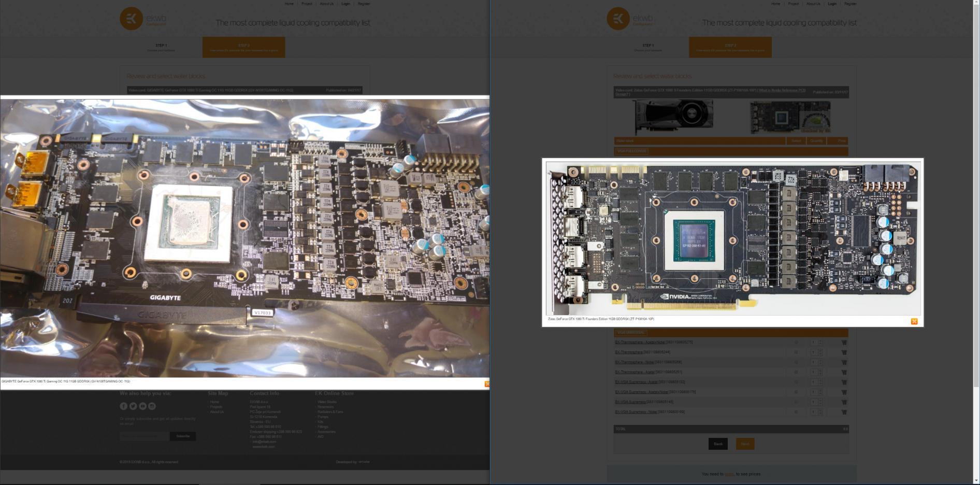
Task: Open EK-Thermosphere - Nickel product link
Action: tap(634, 362)
